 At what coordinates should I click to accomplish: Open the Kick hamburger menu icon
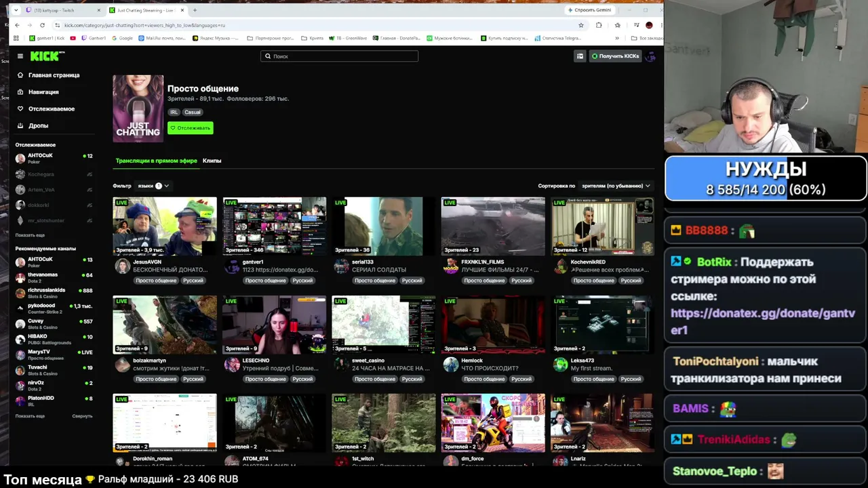(x=20, y=56)
